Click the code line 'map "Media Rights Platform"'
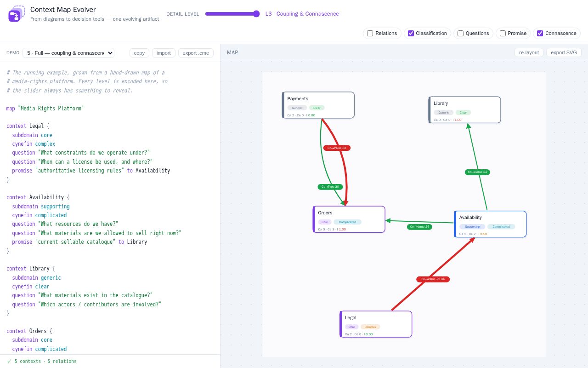 tap(45, 109)
